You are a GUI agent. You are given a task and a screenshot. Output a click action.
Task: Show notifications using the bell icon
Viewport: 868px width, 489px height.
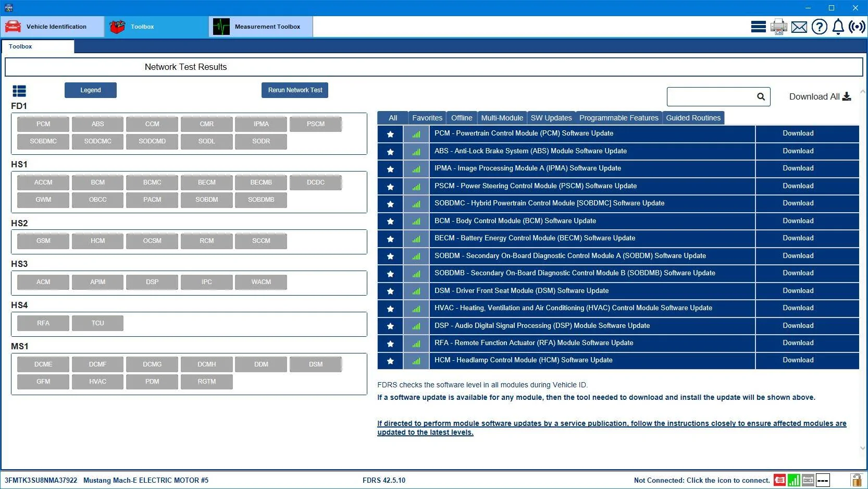click(x=838, y=27)
